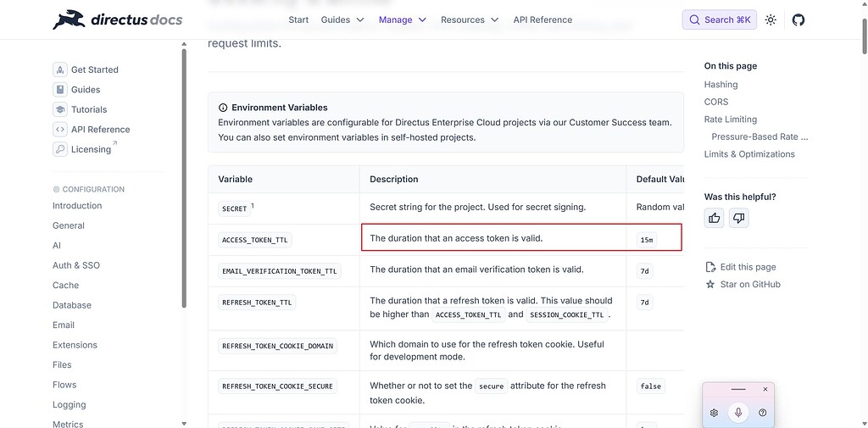Open the Metrics configuration page
This screenshot has width=868, height=428.
point(68,424)
